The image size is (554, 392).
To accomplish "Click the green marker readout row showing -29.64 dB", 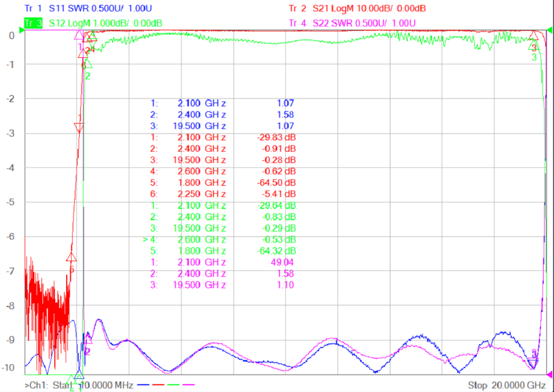I will tap(223, 205).
